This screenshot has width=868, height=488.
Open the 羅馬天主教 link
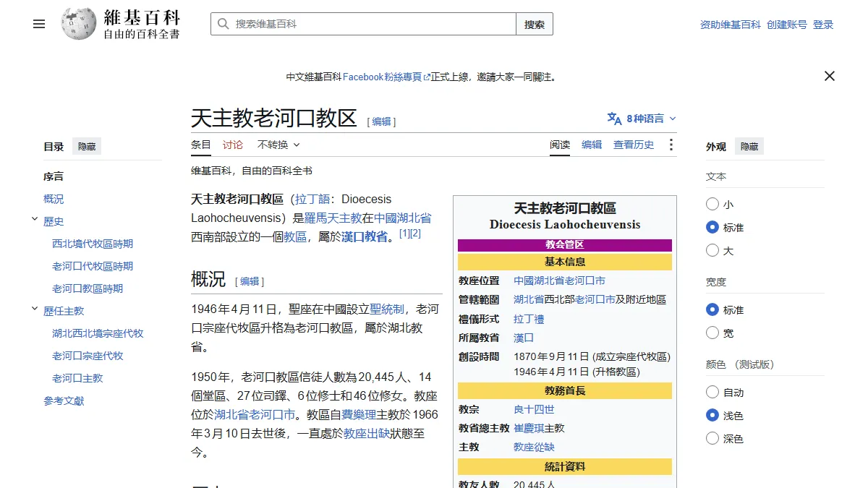(333, 218)
